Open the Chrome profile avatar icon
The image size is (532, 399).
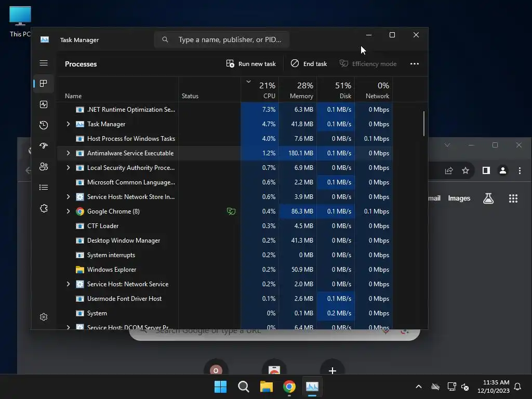click(503, 170)
